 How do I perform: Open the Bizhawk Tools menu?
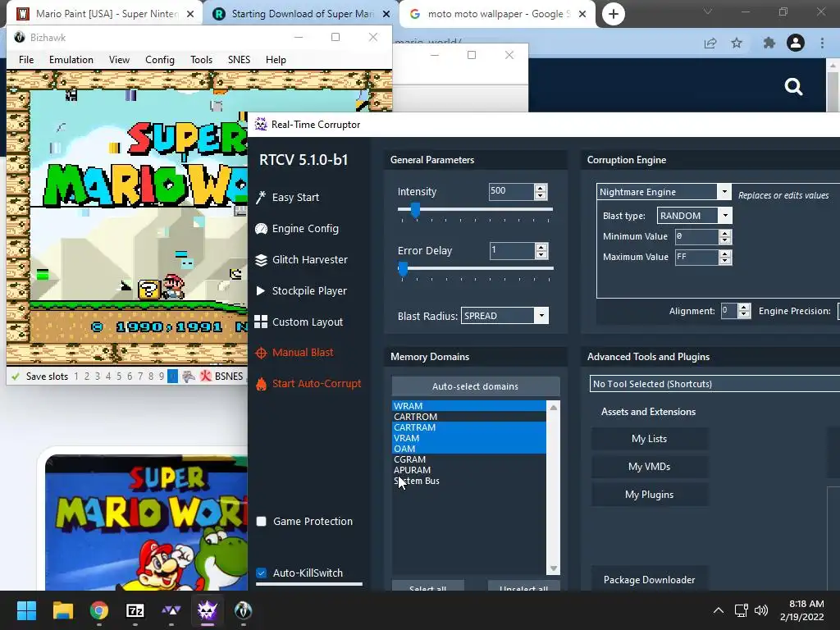(202, 59)
